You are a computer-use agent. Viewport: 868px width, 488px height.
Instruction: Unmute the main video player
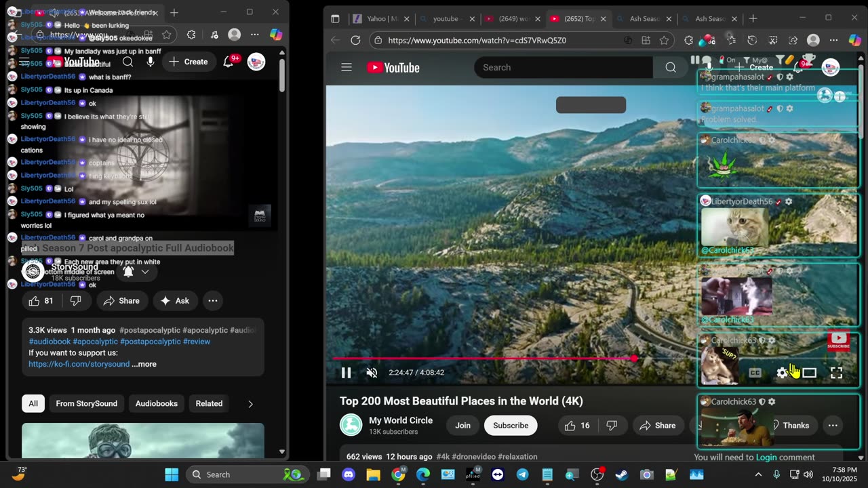tap(372, 373)
